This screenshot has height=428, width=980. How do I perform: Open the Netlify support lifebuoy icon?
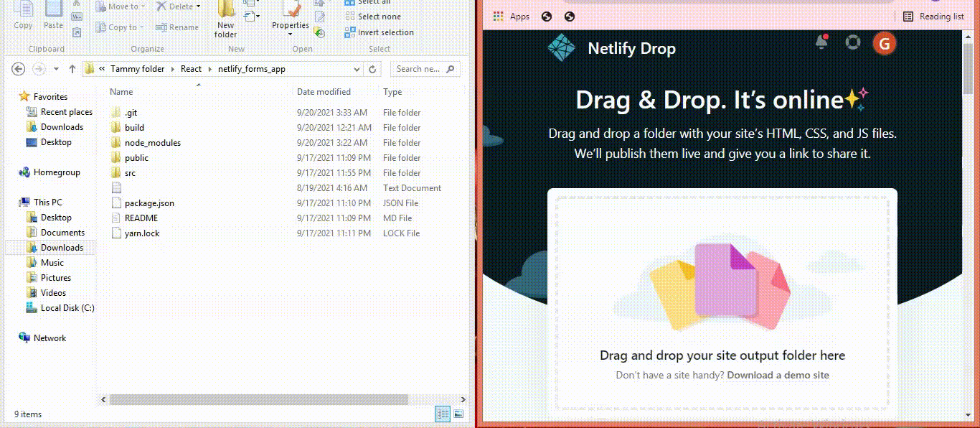[852, 42]
